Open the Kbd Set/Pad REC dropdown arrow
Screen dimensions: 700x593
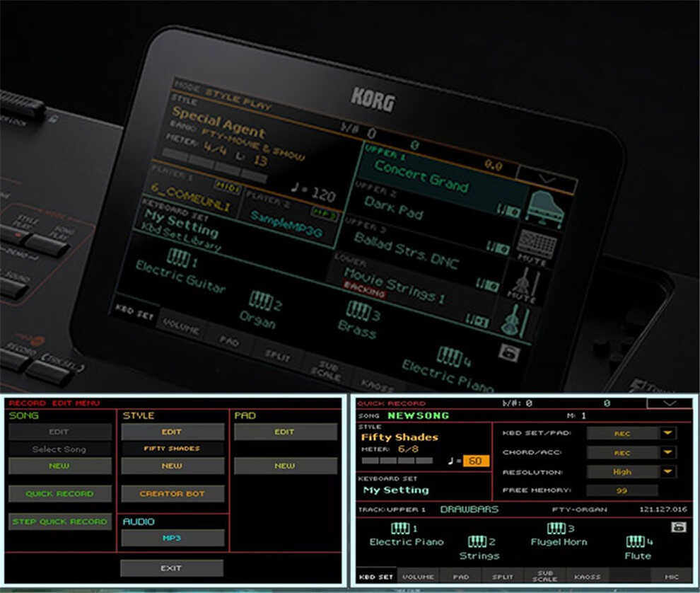tap(668, 433)
